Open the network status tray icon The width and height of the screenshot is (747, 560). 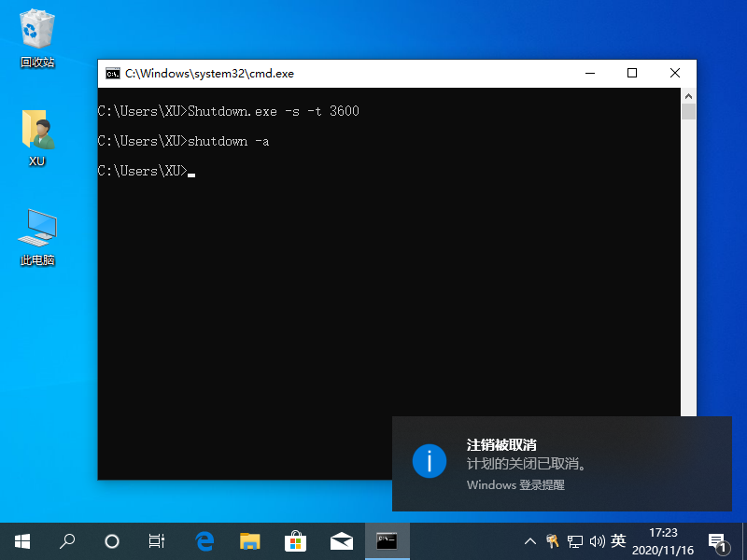click(x=576, y=541)
